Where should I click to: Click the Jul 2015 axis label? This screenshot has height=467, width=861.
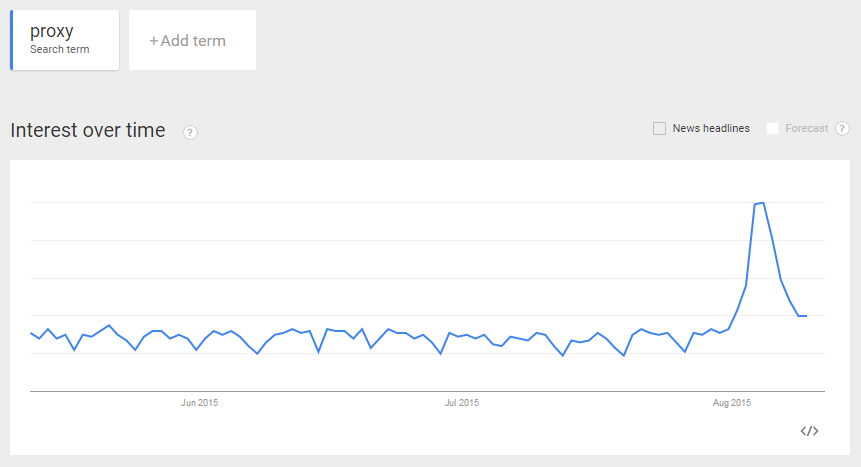click(461, 403)
